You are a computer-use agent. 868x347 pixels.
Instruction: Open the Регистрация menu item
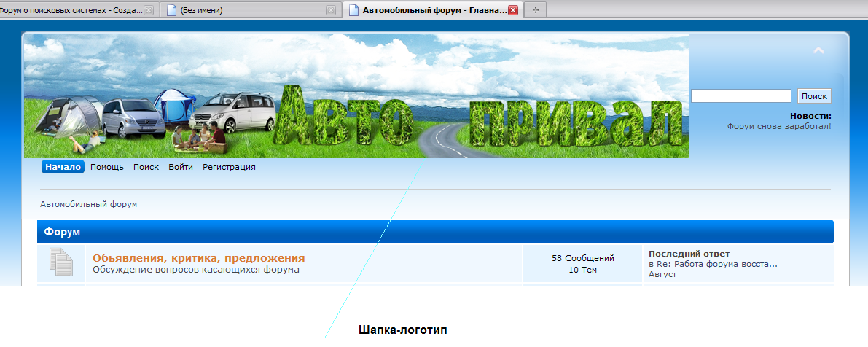click(x=229, y=167)
